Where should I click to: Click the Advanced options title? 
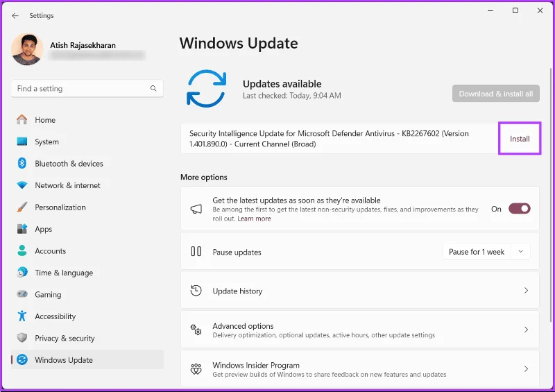[x=243, y=326]
